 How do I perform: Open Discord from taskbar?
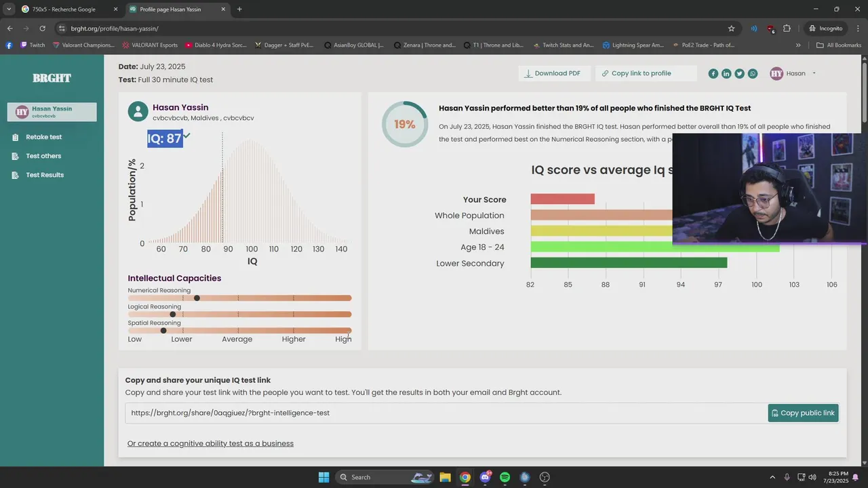coord(485,477)
